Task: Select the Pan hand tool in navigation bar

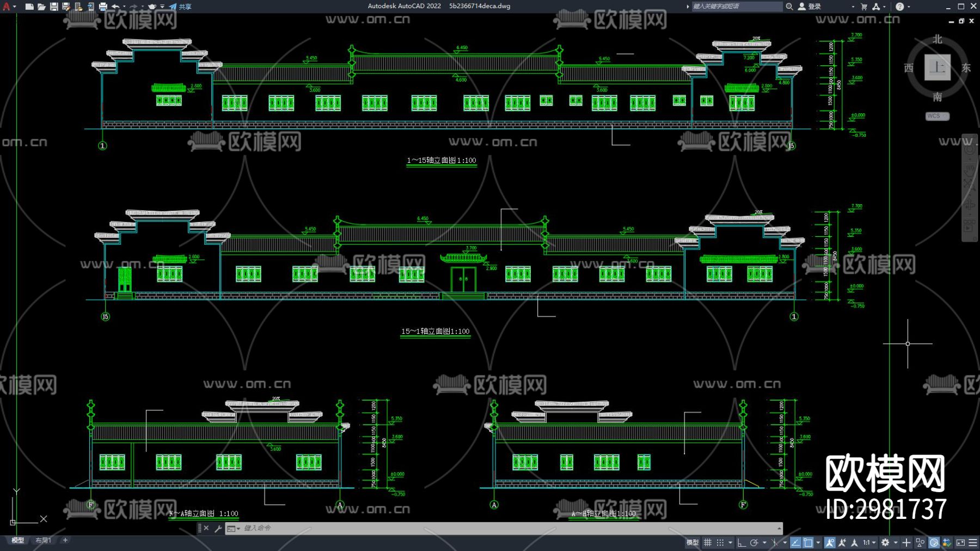Action: tap(970, 170)
